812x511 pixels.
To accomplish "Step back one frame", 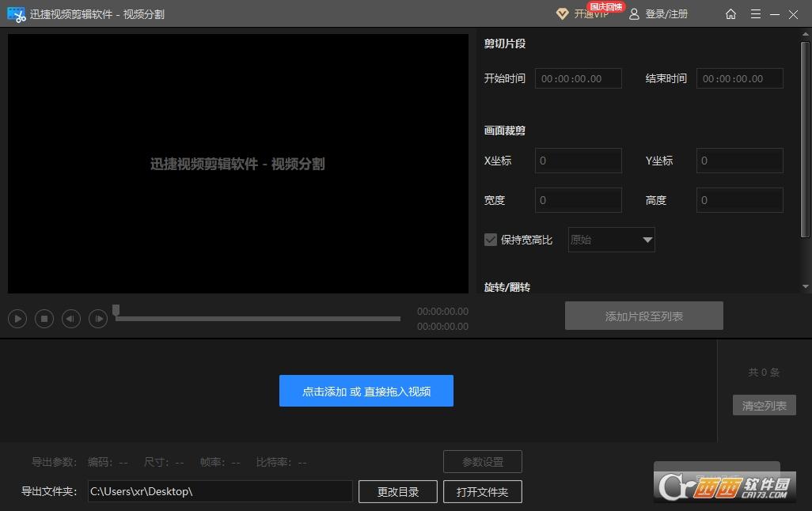I will (x=71, y=319).
